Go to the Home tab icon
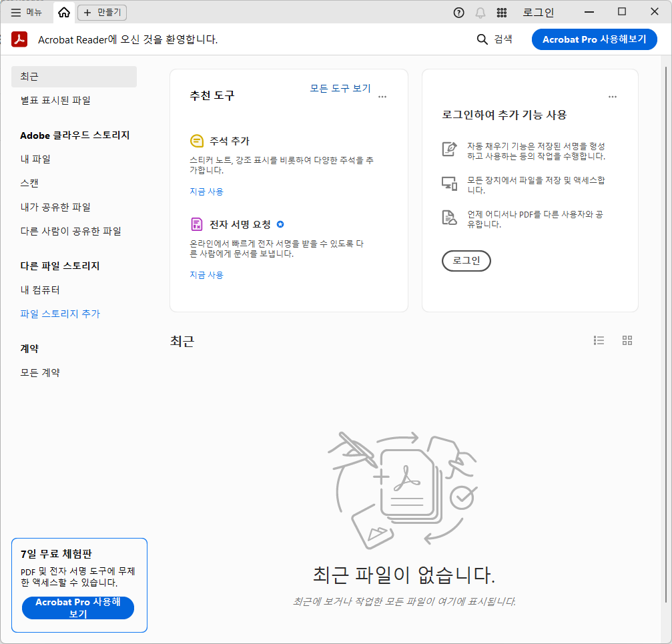The image size is (672, 644). (x=64, y=13)
